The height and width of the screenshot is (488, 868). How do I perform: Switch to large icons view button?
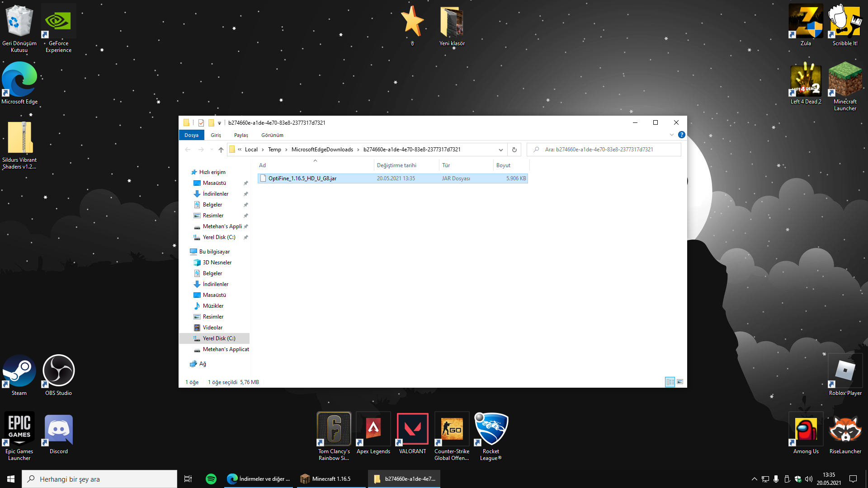679,382
